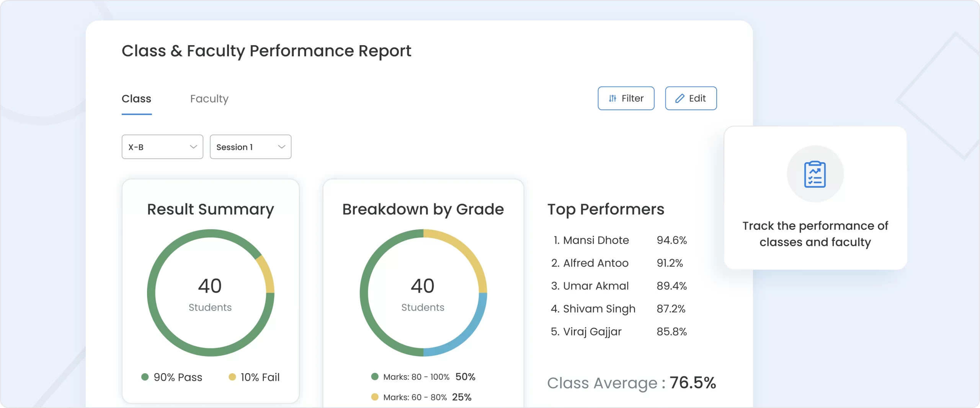This screenshot has height=408, width=980.
Task: Open the Session 1 dropdown
Action: click(x=251, y=147)
